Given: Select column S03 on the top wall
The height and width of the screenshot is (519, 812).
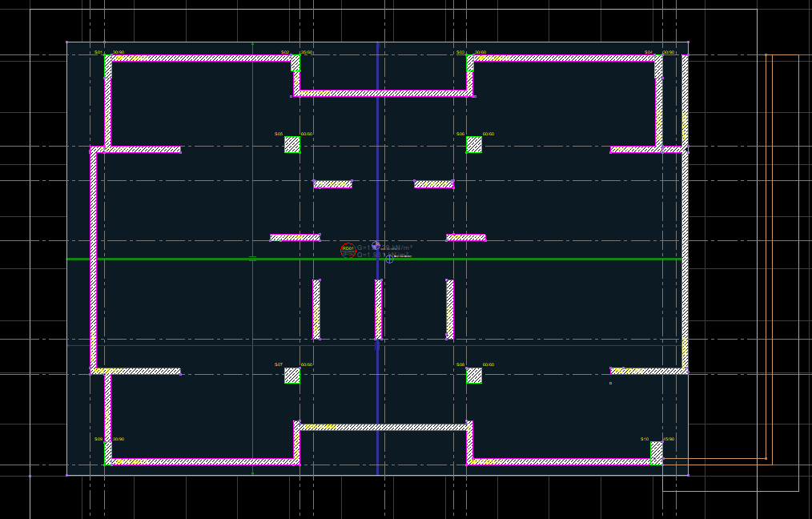Looking at the screenshot, I should pos(470,63).
